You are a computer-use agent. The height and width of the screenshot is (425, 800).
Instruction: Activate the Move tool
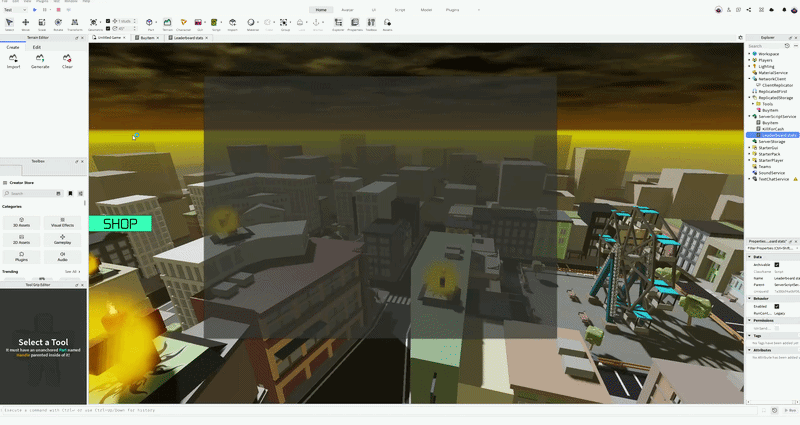(26, 24)
